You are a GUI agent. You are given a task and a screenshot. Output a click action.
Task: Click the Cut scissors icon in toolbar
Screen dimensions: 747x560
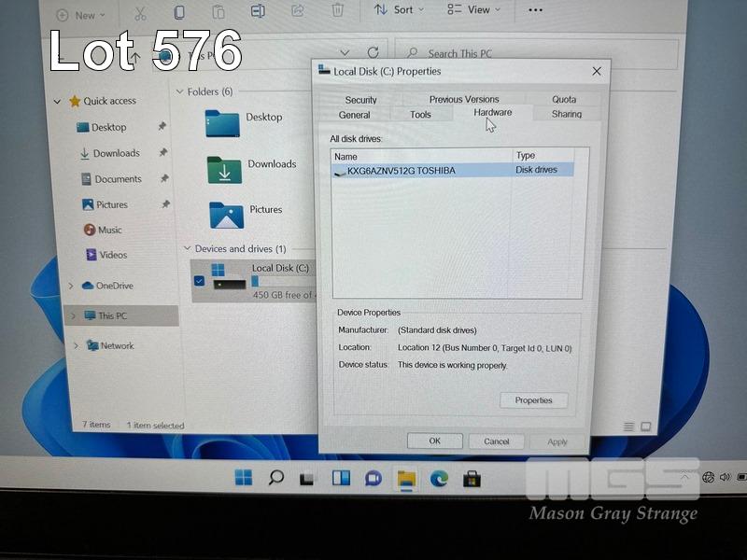coord(140,13)
